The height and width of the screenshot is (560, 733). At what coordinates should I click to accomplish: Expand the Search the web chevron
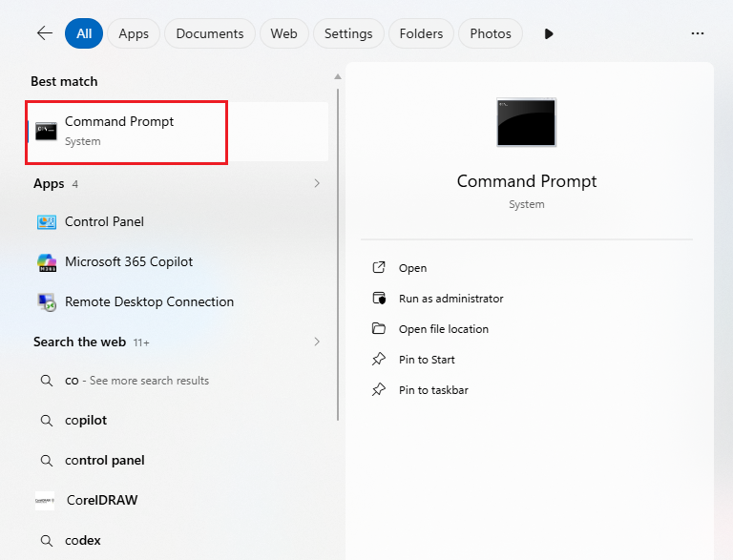coord(317,342)
